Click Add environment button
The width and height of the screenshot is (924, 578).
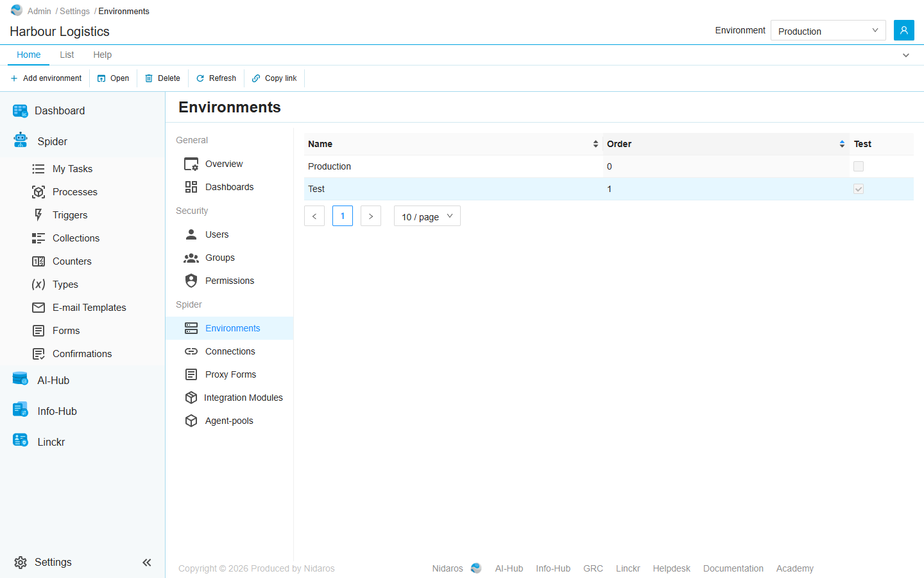46,78
